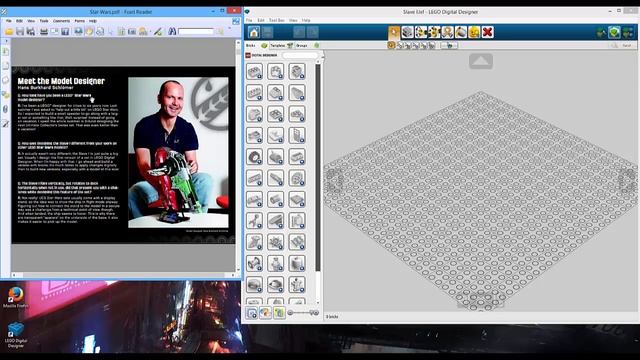Screen dimensions: 640x360
Task: Expand the wheel and tire brick category
Action: coord(254,157)
